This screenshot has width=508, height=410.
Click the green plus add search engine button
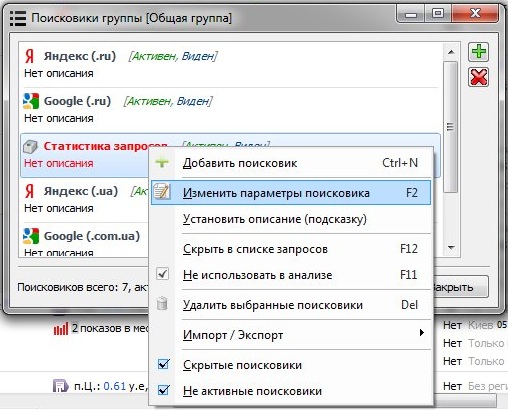pos(478,52)
